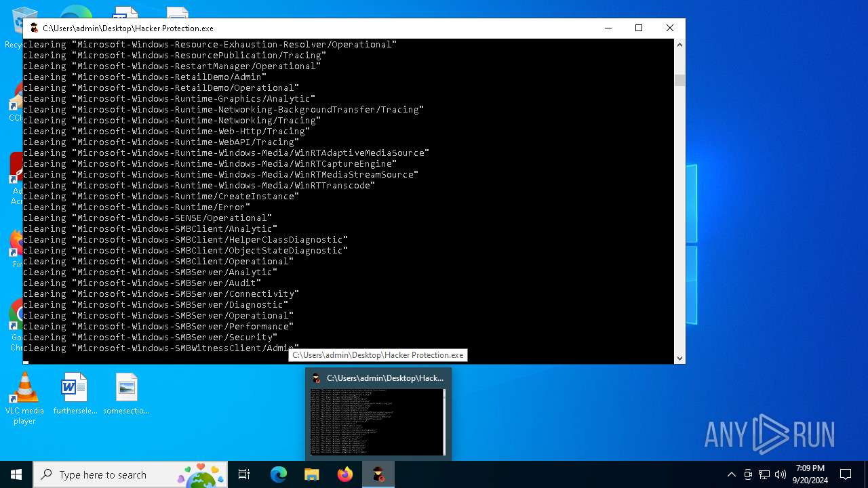
Task: Close the Hacker Protection console window
Action: click(670, 28)
